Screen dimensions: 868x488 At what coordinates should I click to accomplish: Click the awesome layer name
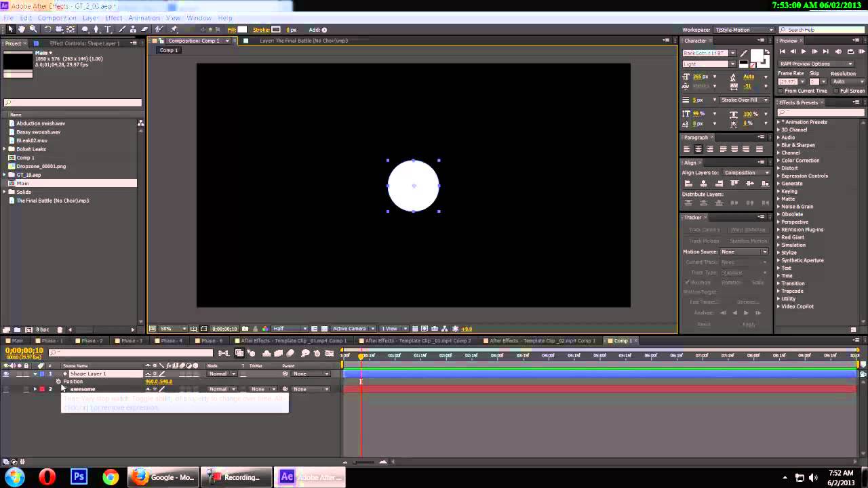click(x=82, y=389)
